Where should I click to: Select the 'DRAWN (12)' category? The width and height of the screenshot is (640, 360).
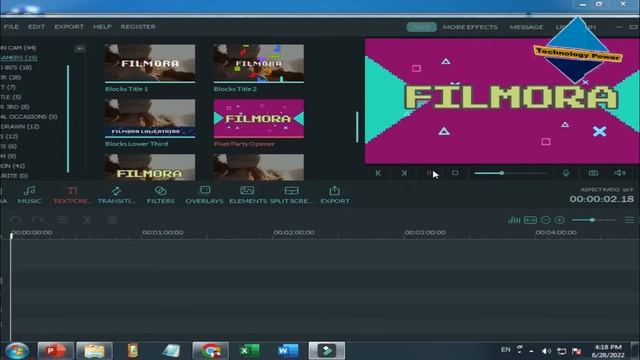coord(20,127)
